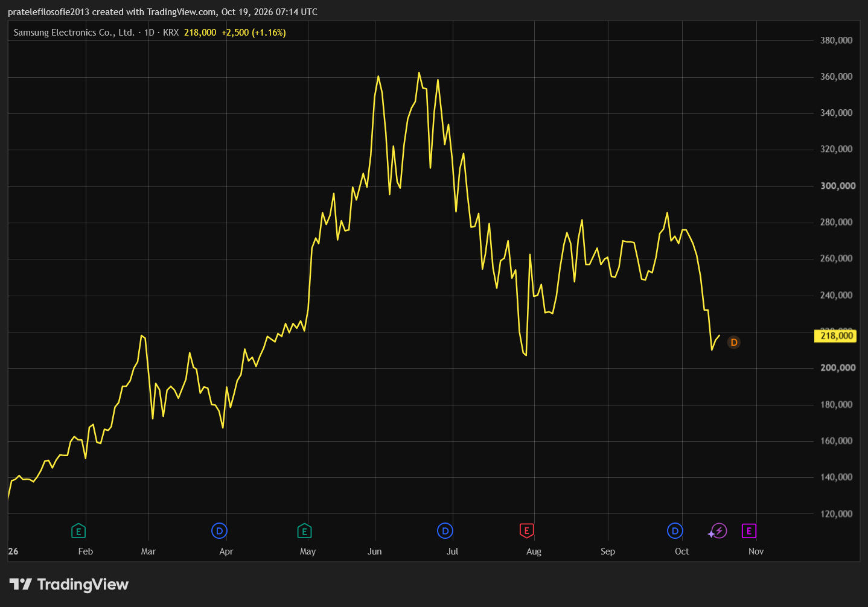This screenshot has height=607, width=868.
Task: Click the 140,000 price axis label
Action: 836,477
